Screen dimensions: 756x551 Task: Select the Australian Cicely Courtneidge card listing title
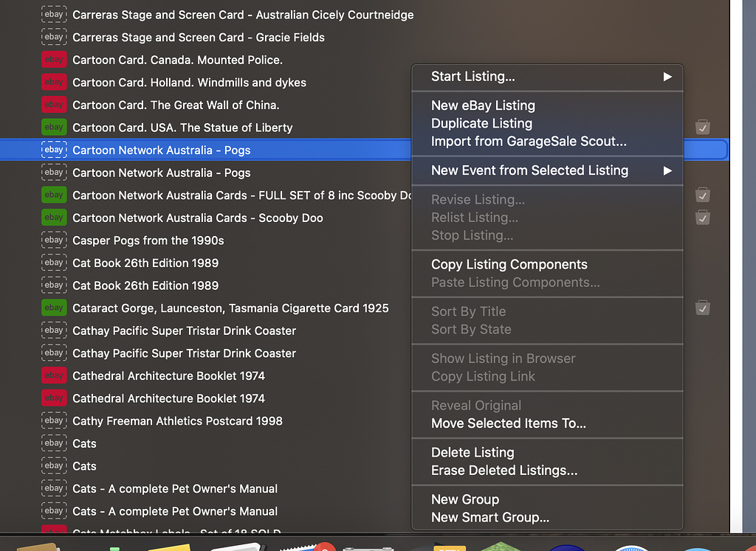pos(243,15)
